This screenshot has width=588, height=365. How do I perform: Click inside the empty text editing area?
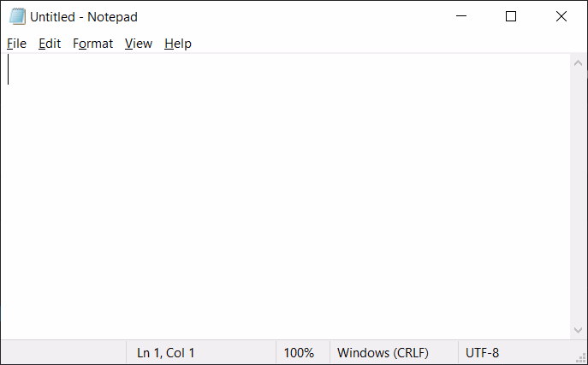[x=282, y=197]
